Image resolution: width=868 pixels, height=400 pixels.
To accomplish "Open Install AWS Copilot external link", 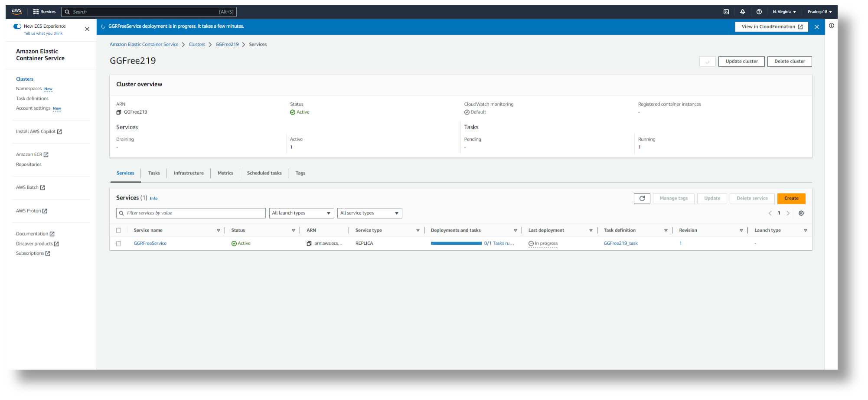I will [39, 132].
